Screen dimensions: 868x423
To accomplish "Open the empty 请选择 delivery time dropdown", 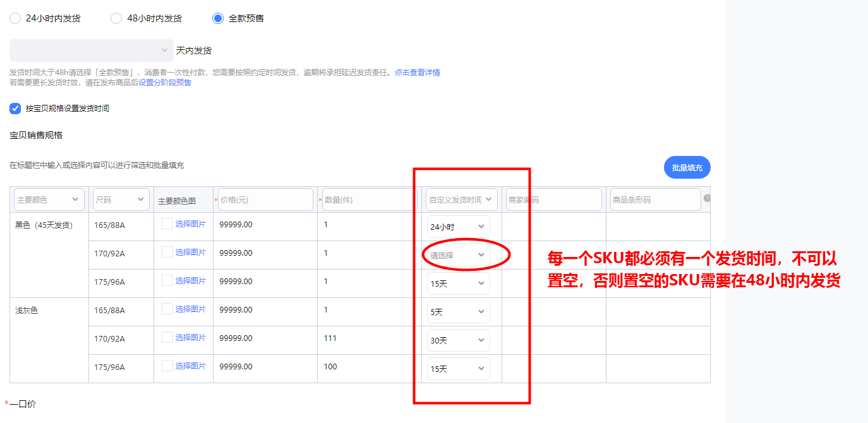I will pyautogui.click(x=459, y=255).
